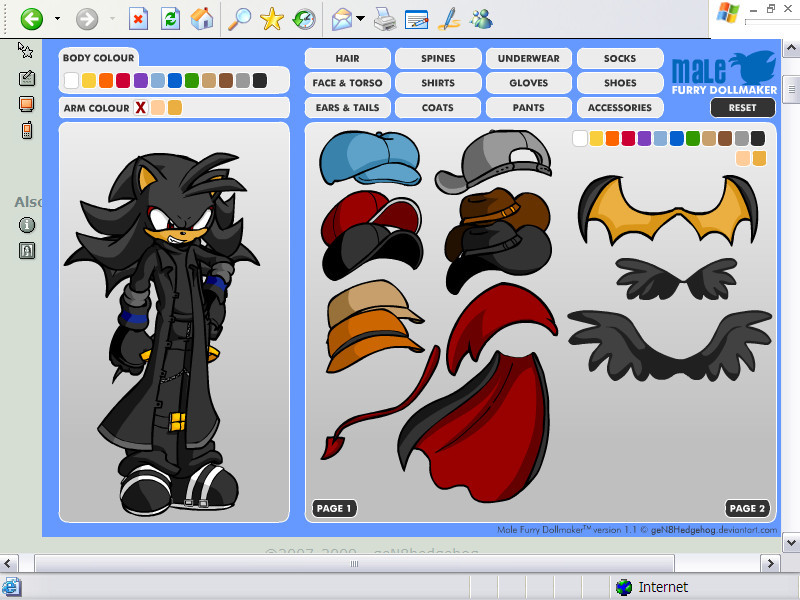The image size is (800, 600).
Task: Pick purple in the Body Colour row
Action: tap(140, 81)
